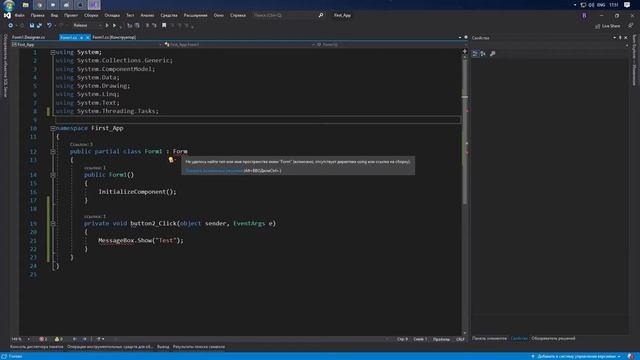Screen dimensions: 640x360
Task: Toggle auto-hide pin on Свойства panel
Action: (x=620, y=38)
